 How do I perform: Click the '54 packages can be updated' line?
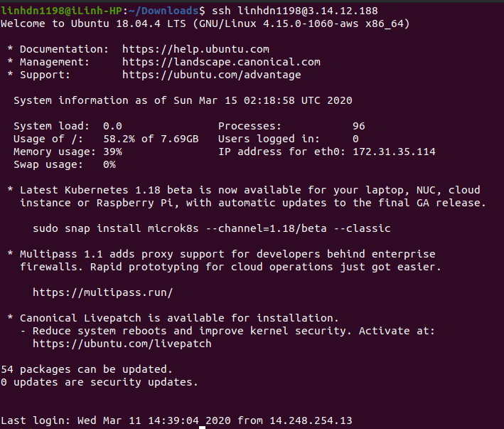click(x=86, y=369)
